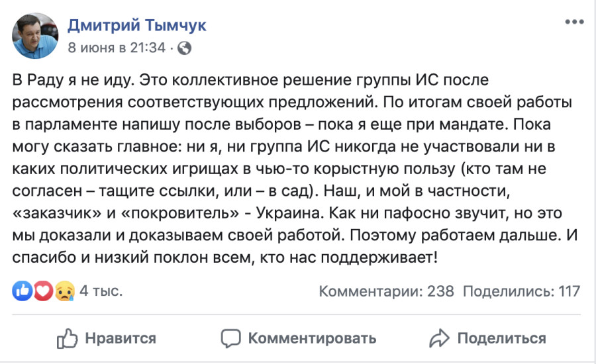Click the speech bubble comment icon

tap(230, 338)
